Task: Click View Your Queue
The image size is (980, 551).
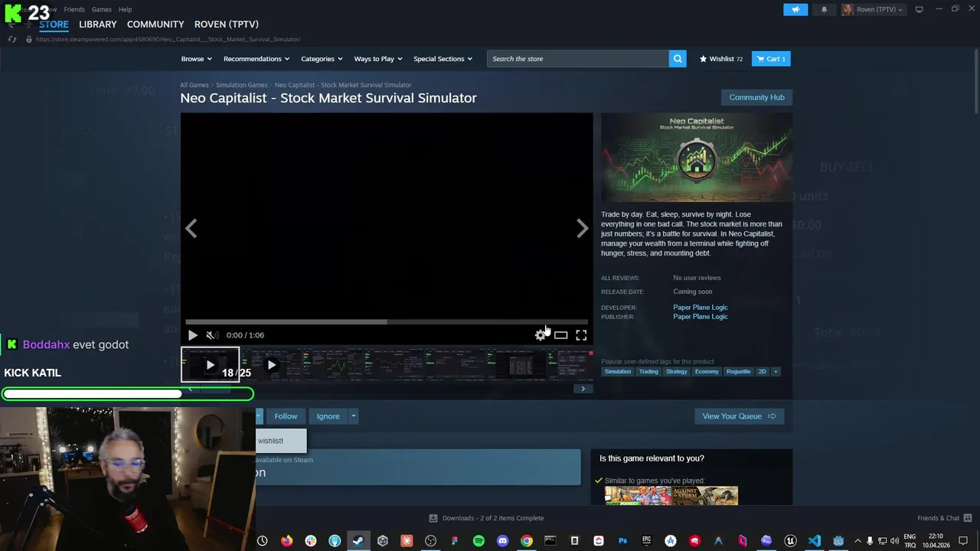Action: (739, 416)
